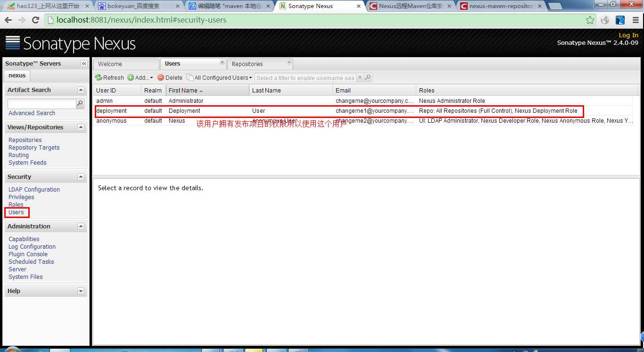Collapse the Sonatype Servers side panel
Image resolution: width=644 pixels, height=352 pixels.
pyautogui.click(x=84, y=64)
